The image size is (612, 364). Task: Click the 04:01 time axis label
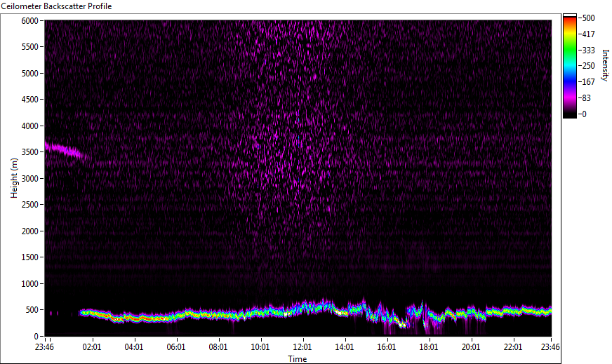point(134,347)
